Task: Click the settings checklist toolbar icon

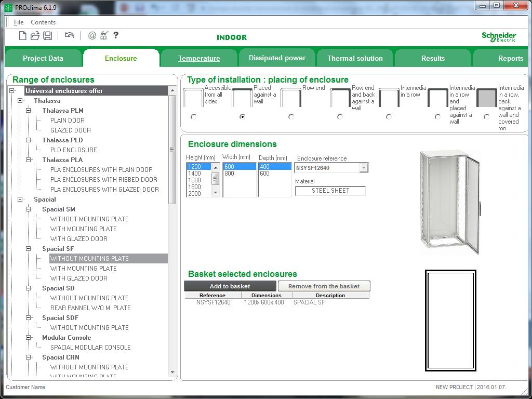Action: pos(104,35)
